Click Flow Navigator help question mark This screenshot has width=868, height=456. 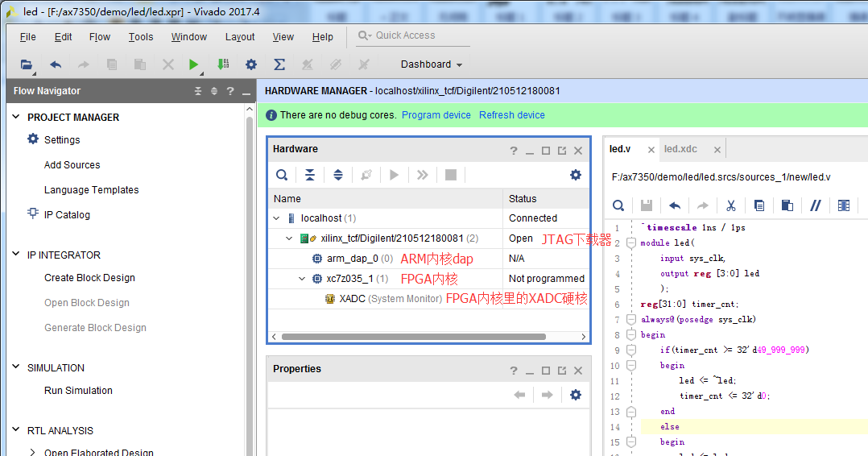230,91
